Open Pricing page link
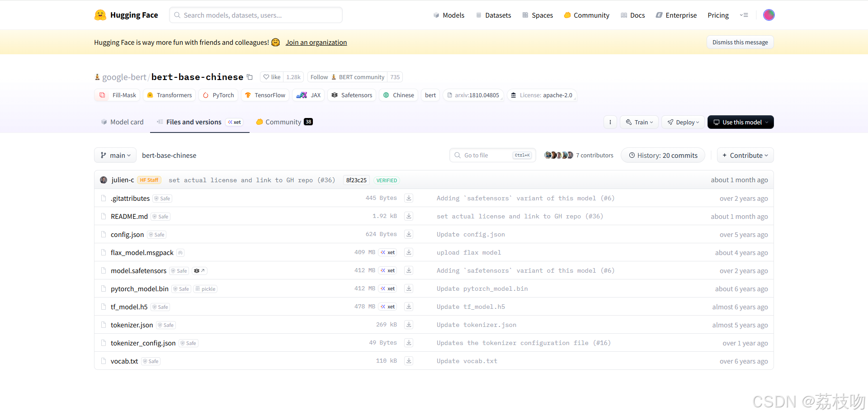868x416 pixels. (718, 15)
